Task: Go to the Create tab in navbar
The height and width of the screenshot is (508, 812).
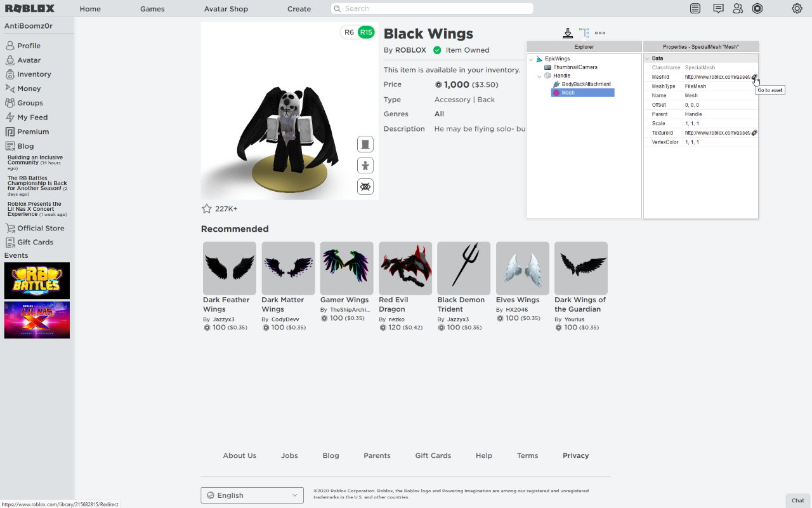Action: click(299, 9)
